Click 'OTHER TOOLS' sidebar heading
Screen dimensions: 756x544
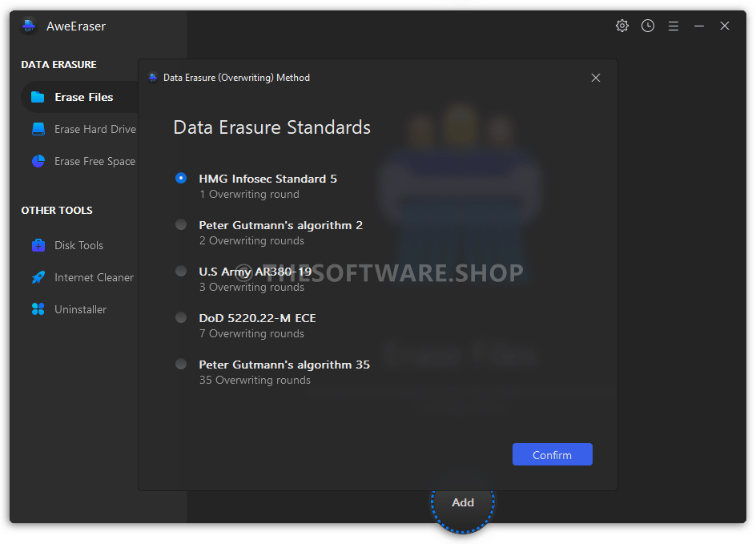pos(57,210)
